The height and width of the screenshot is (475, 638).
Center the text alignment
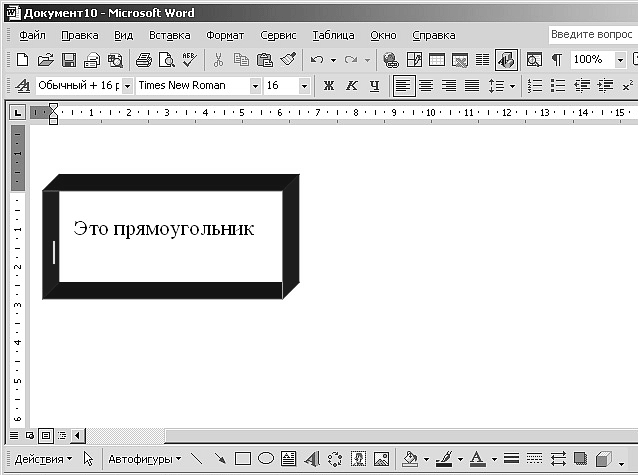[x=426, y=85]
